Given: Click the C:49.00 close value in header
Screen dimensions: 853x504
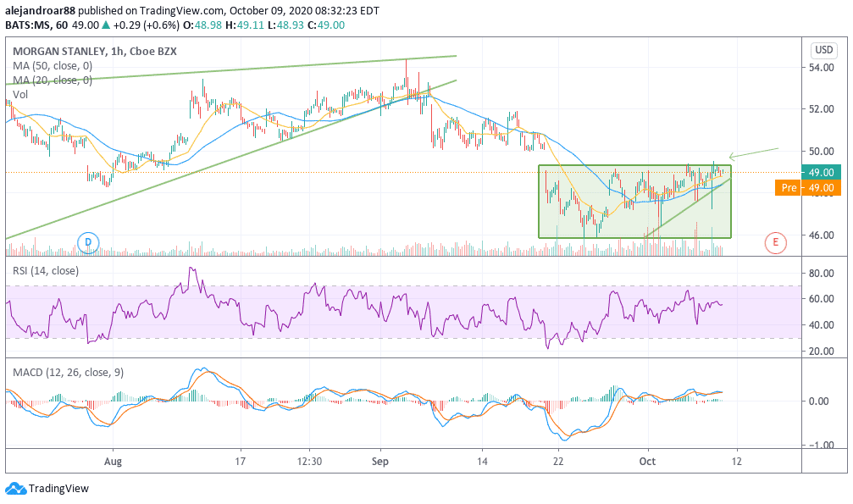Looking at the screenshot, I should [326, 25].
